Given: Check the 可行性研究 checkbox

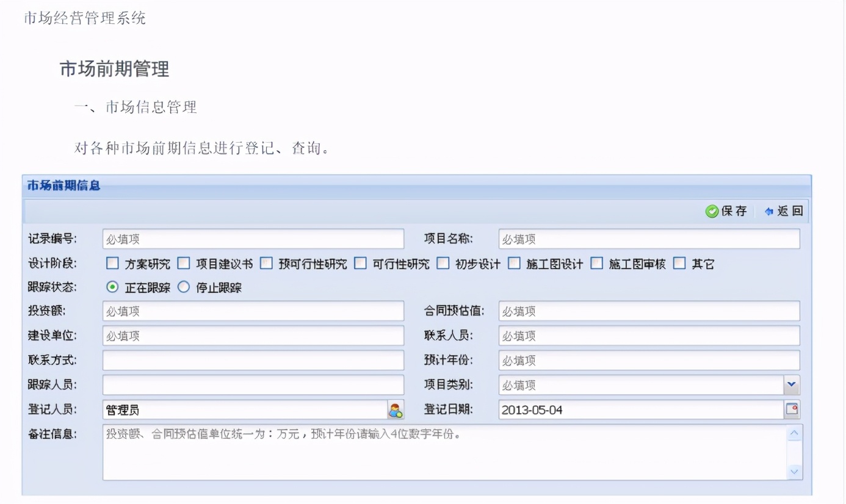Looking at the screenshot, I should 360,262.
